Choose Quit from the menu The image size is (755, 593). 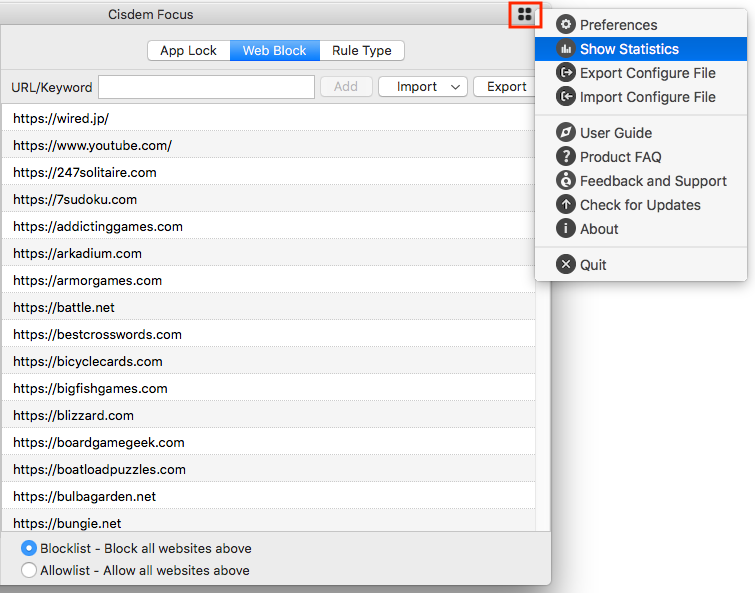(x=593, y=265)
